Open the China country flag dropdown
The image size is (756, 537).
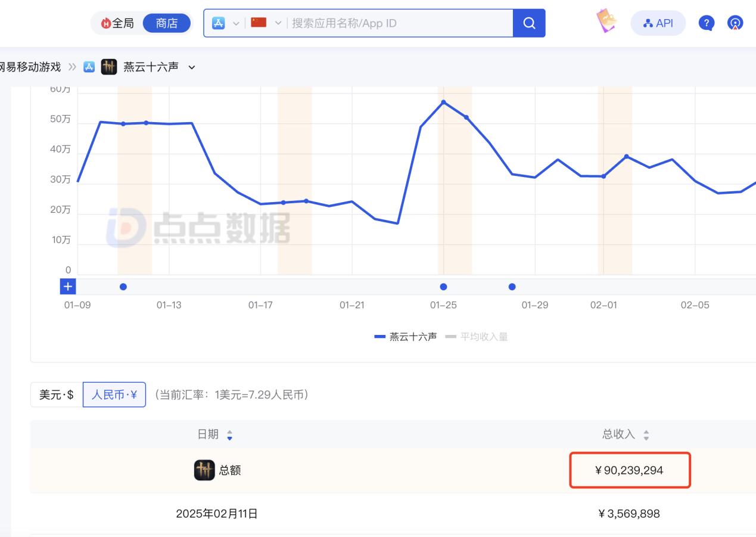pyautogui.click(x=266, y=23)
